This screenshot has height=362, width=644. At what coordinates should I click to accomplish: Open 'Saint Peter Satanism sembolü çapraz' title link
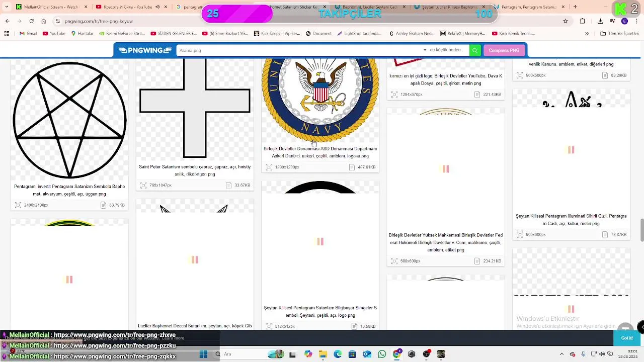click(x=195, y=170)
